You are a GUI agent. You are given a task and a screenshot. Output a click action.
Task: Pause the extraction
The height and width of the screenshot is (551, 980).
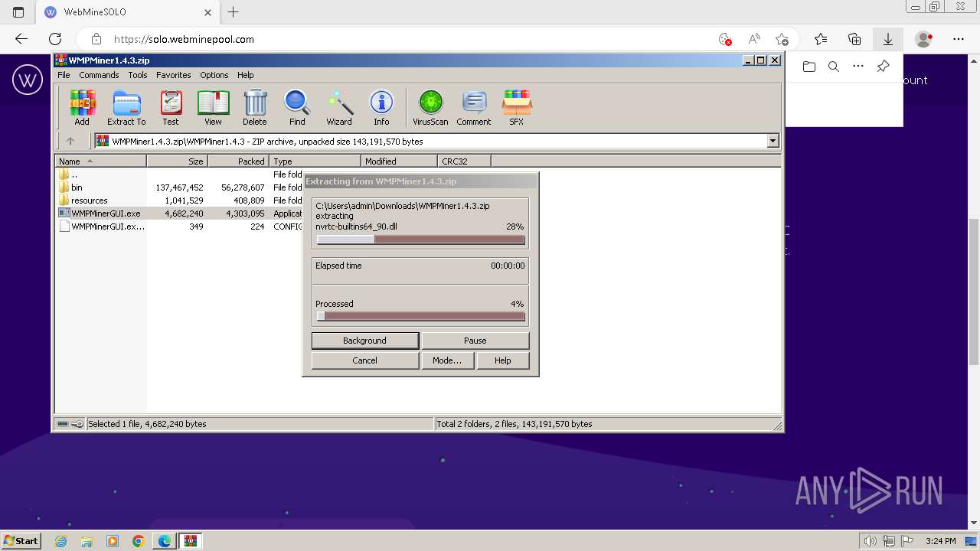[475, 341]
